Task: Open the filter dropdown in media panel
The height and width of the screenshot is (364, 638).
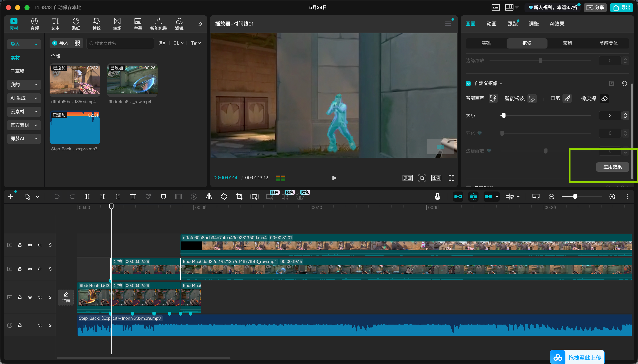Action: click(196, 43)
